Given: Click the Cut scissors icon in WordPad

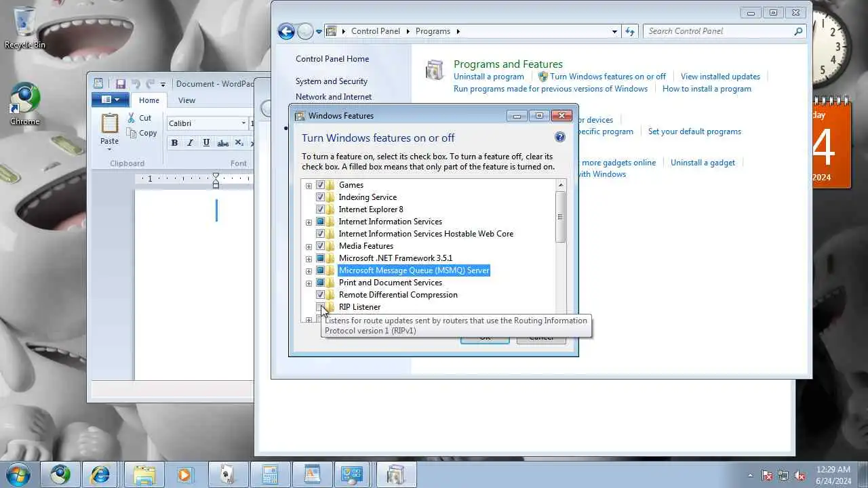Looking at the screenshot, I should pos(132,118).
